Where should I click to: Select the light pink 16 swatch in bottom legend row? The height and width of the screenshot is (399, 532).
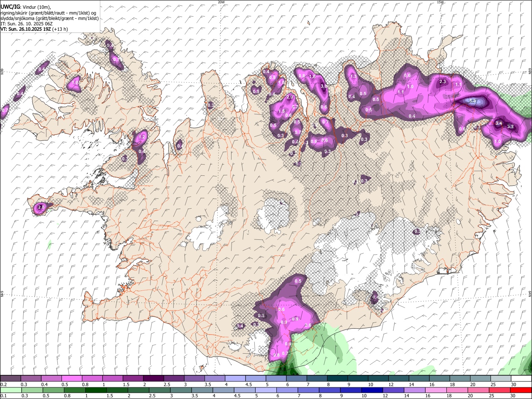coord(436,390)
